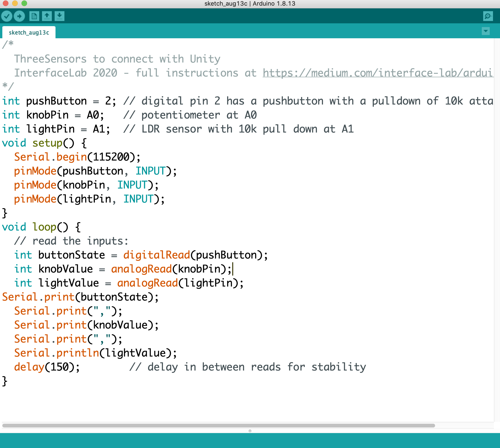
Task: Create a new sketch with New icon
Action: point(34,16)
